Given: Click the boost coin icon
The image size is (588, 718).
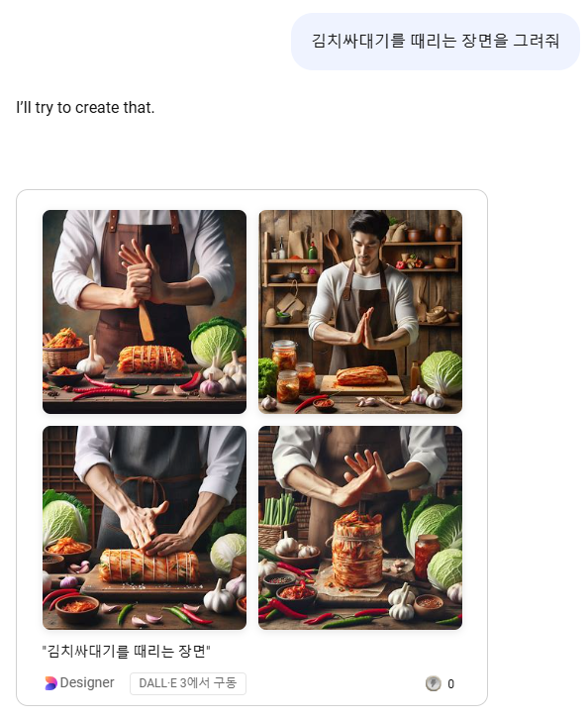Looking at the screenshot, I should tap(433, 683).
